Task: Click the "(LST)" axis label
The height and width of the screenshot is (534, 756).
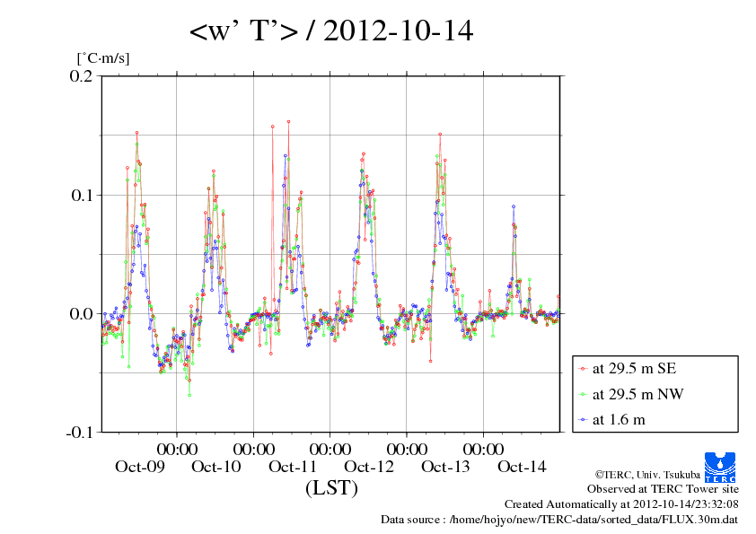Action: pyautogui.click(x=331, y=487)
